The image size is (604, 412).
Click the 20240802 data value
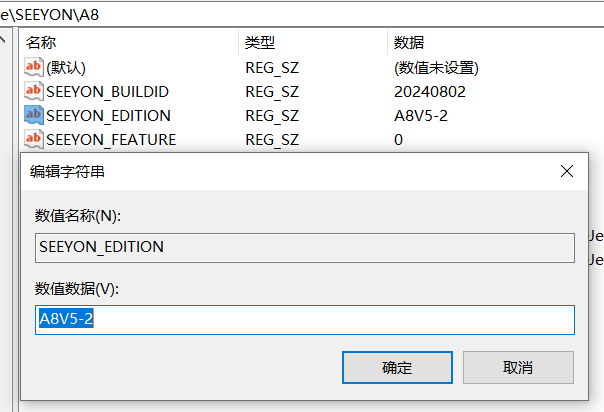[430, 92]
